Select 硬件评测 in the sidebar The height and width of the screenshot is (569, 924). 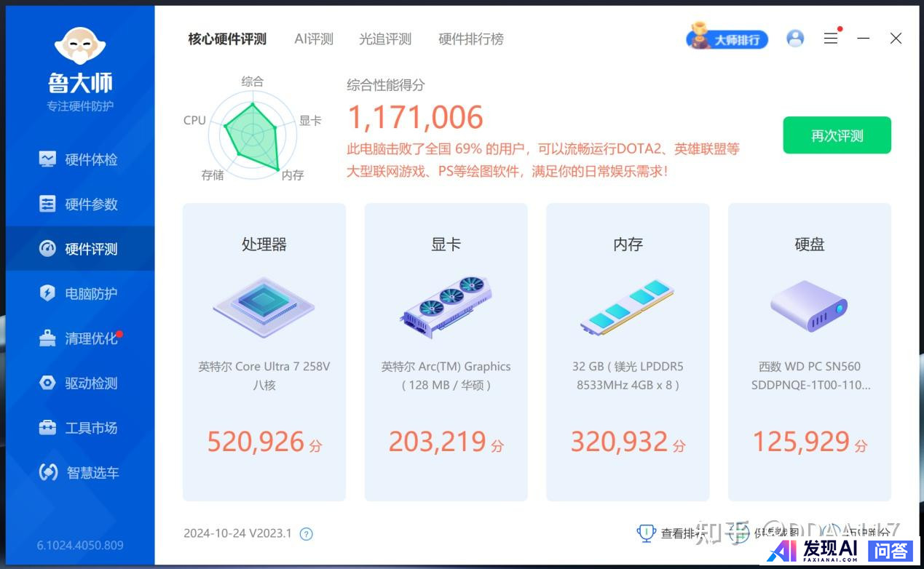click(80, 249)
